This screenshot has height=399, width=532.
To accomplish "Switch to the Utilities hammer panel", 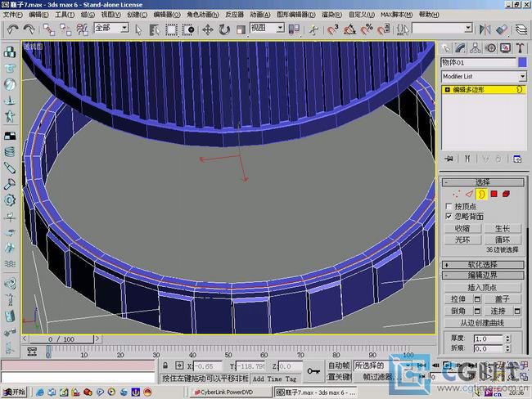I will [x=520, y=48].
